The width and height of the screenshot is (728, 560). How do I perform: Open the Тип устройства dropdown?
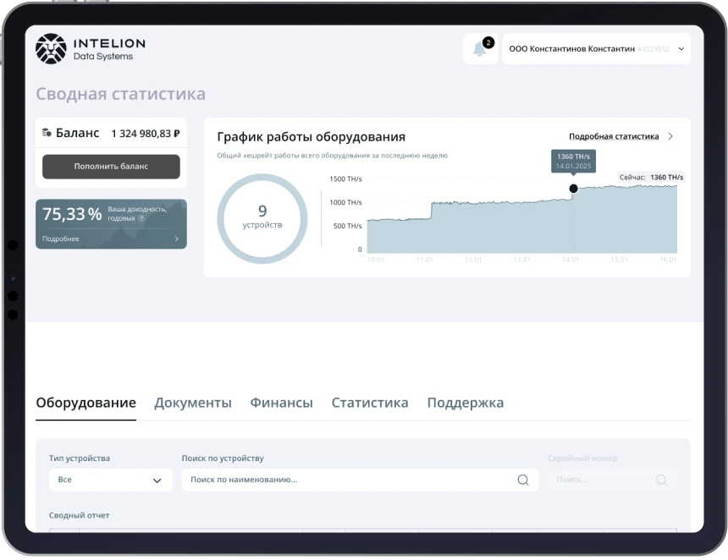(110, 480)
